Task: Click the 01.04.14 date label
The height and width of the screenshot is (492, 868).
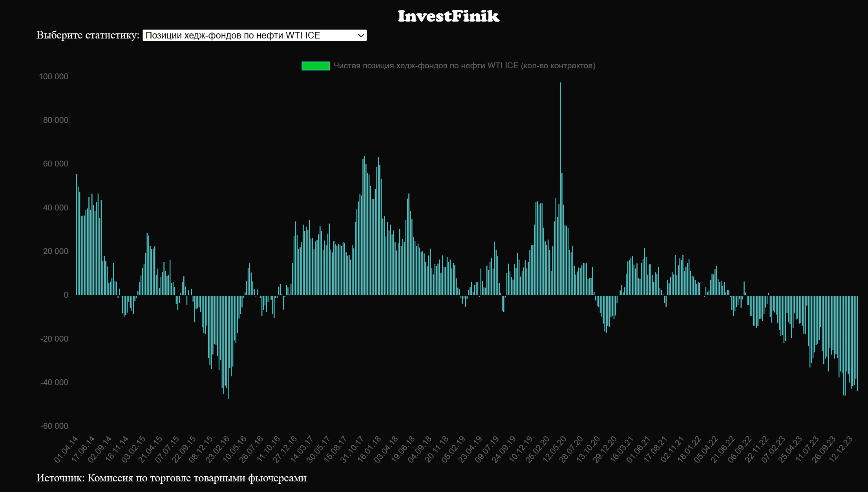Action: 66,449
